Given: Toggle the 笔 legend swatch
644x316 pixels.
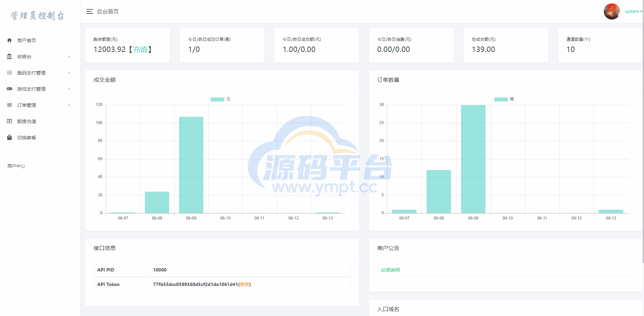Looking at the screenshot, I should tap(501, 99).
